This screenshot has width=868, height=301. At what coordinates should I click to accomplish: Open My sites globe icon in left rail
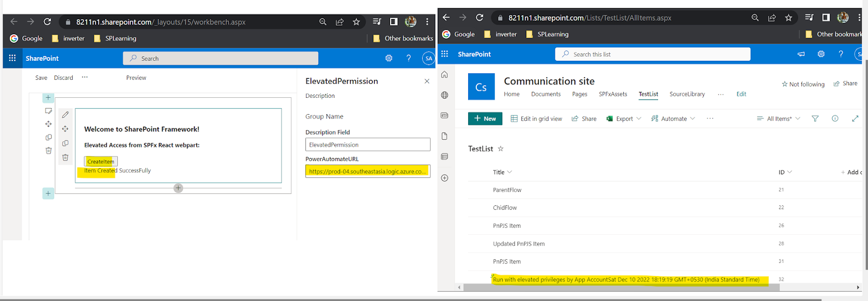(444, 95)
